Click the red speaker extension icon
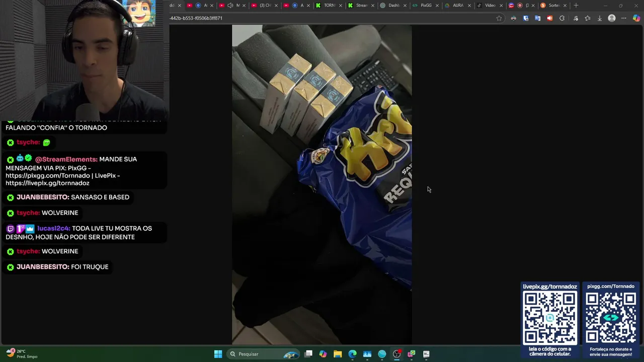The image size is (644, 362). 549,18
